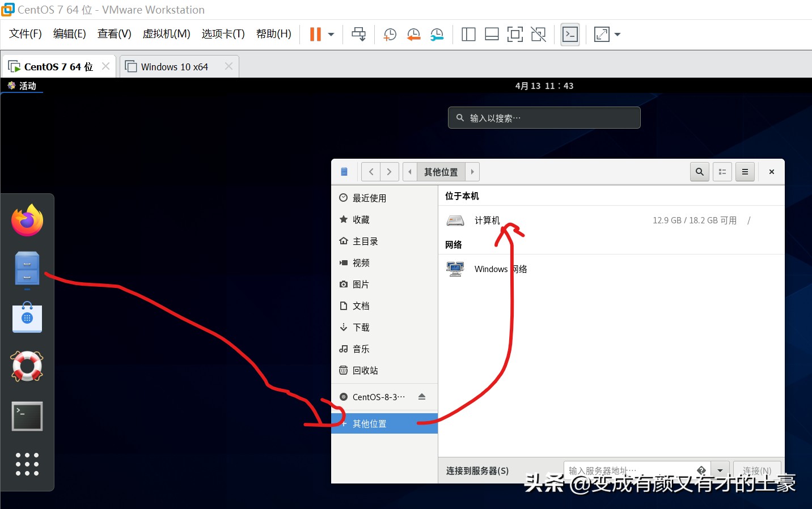Open the 文件(F) menu

(26, 34)
